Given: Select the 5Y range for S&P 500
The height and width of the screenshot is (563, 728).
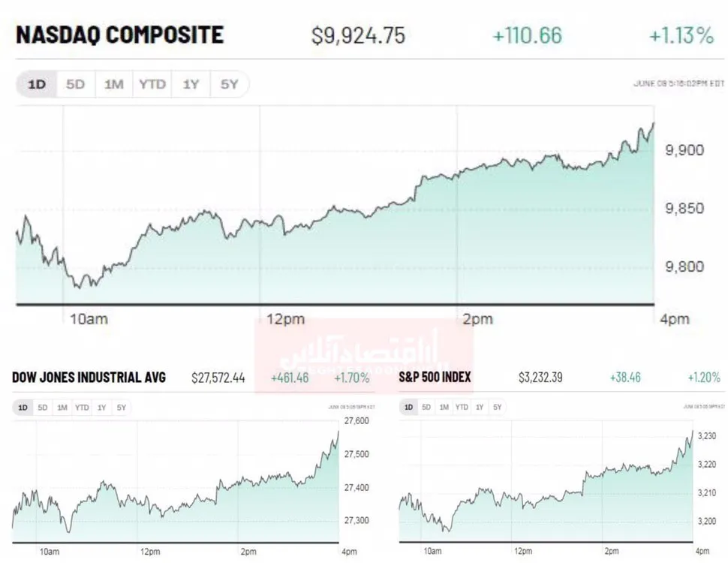Looking at the screenshot, I should (498, 408).
